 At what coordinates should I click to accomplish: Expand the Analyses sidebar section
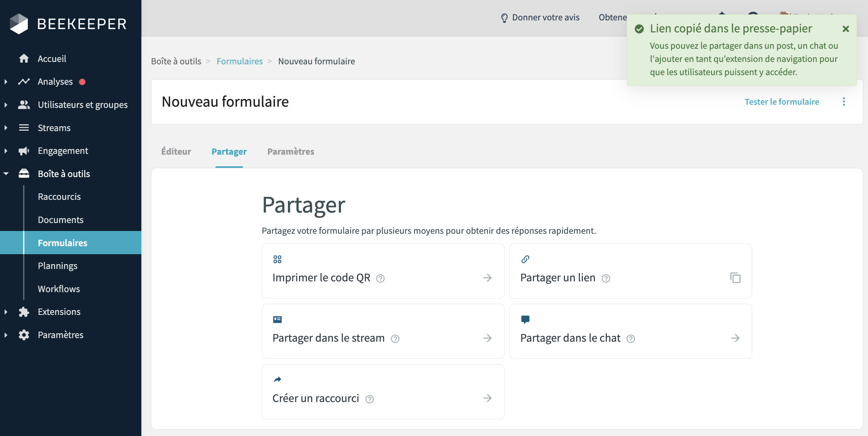click(x=6, y=82)
